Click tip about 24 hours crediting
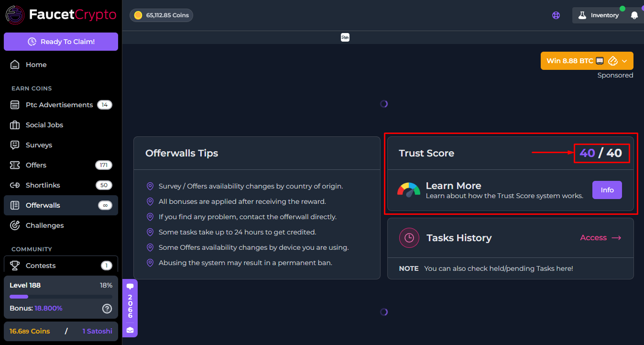The height and width of the screenshot is (345, 644). [237, 232]
